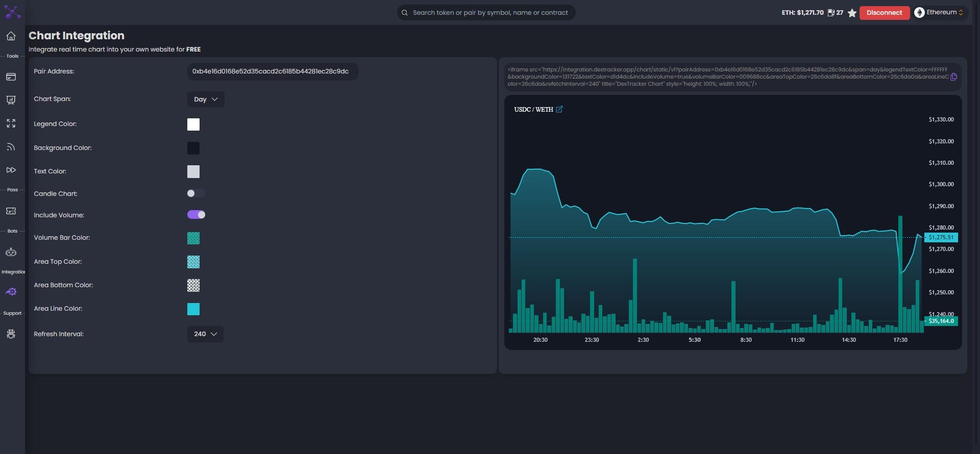Pick the Text Color swatch
The height and width of the screenshot is (454, 980).
[193, 171]
